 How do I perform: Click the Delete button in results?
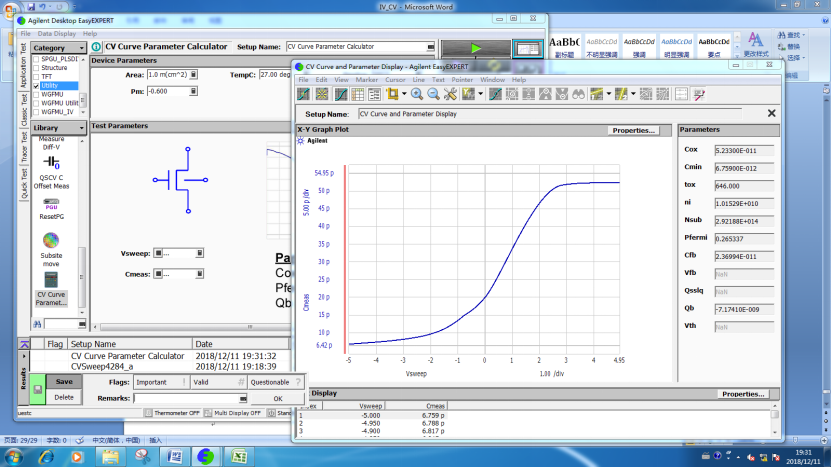(64, 397)
